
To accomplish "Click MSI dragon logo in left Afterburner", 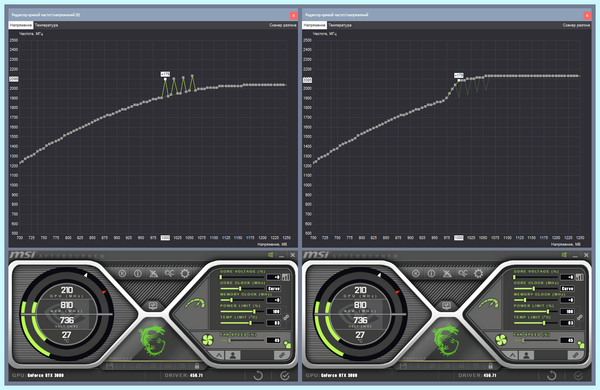I will click(x=152, y=340).
